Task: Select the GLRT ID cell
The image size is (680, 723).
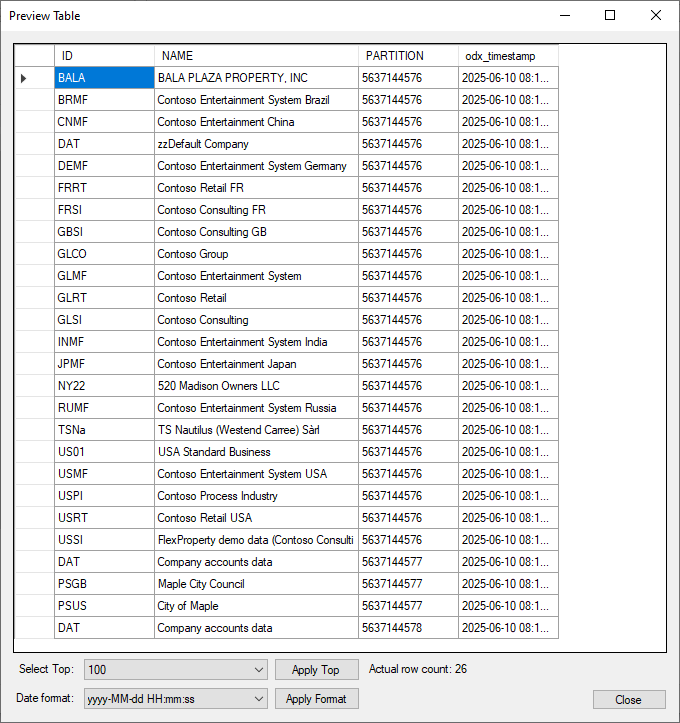Action: (x=104, y=298)
